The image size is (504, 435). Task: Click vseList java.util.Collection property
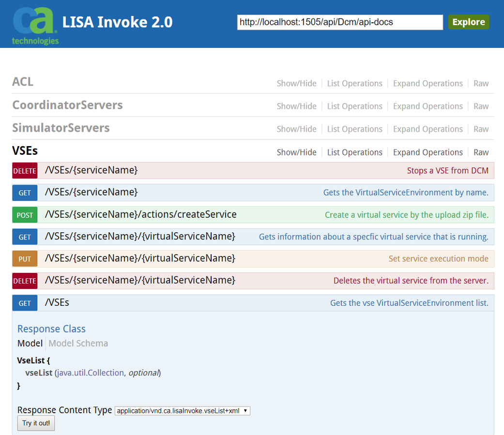[93, 373]
